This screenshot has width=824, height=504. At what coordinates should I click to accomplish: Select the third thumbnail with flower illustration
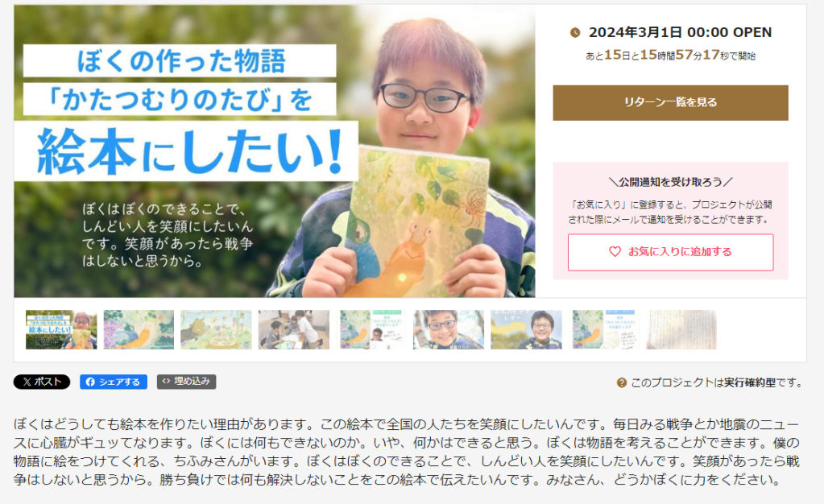coord(216,329)
